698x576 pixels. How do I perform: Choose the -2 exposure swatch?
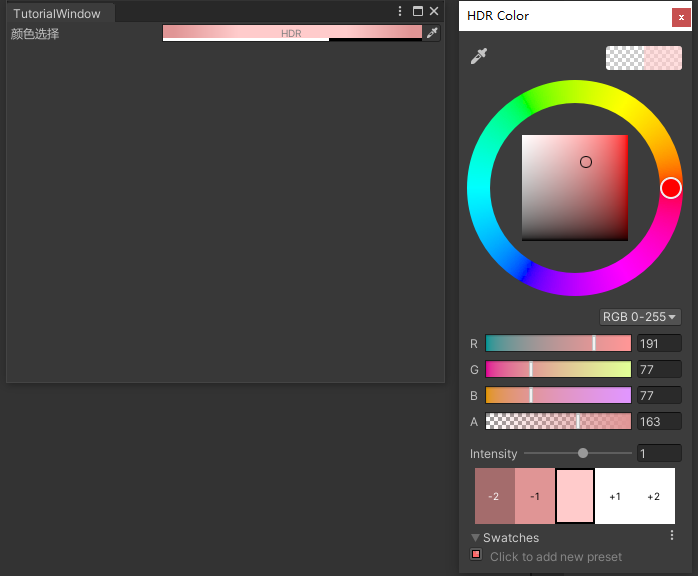[x=495, y=496]
